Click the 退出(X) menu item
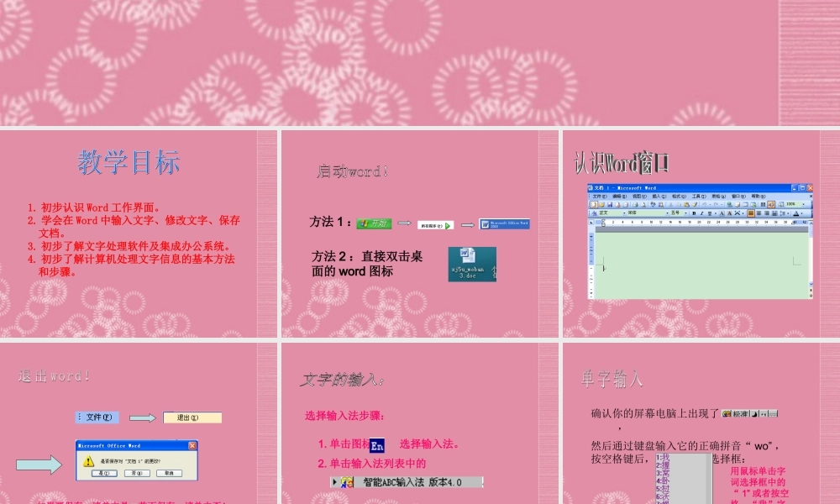Screen dimensions: 840x504 [x=192, y=417]
